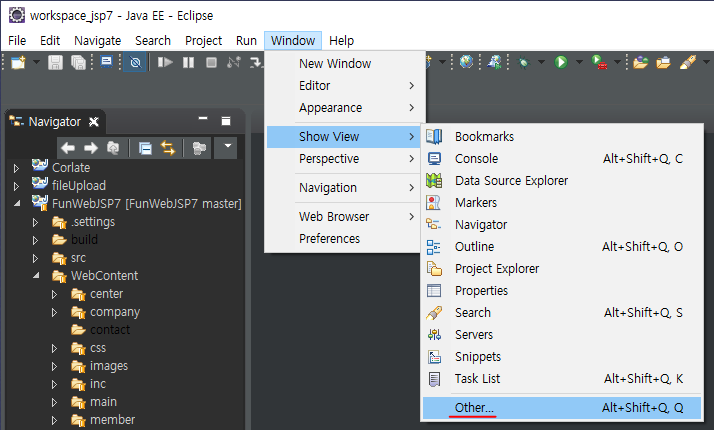The image size is (714, 430).
Task: Open External Tools dropdown arrow
Action: pos(617,61)
